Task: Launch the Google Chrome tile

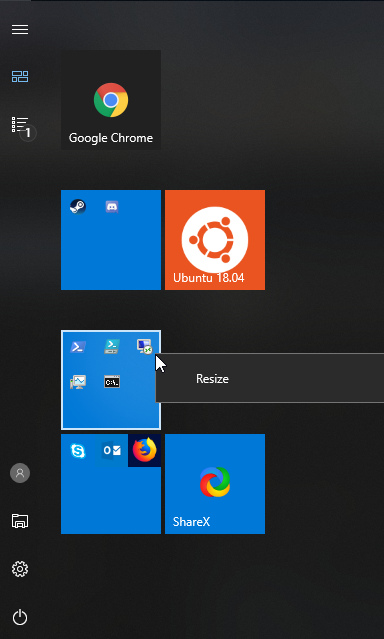Action: [x=111, y=100]
